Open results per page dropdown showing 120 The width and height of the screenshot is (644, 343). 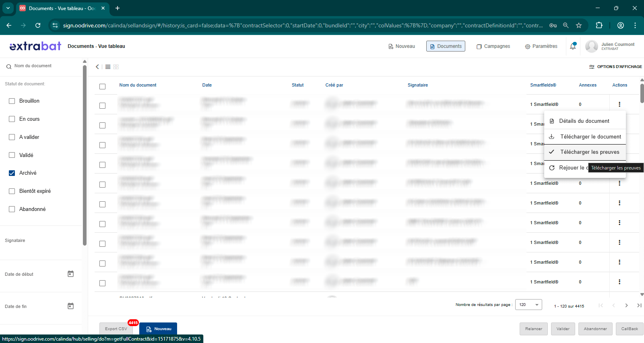click(529, 305)
